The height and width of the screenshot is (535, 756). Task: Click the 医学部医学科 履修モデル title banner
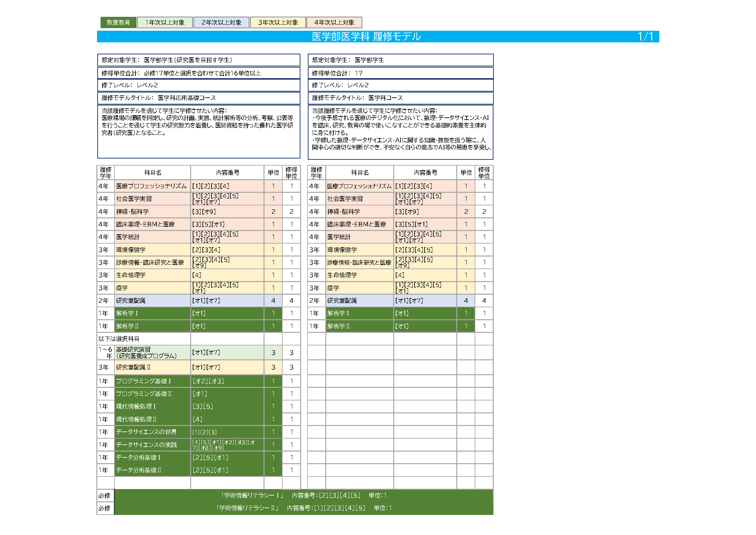(x=366, y=37)
